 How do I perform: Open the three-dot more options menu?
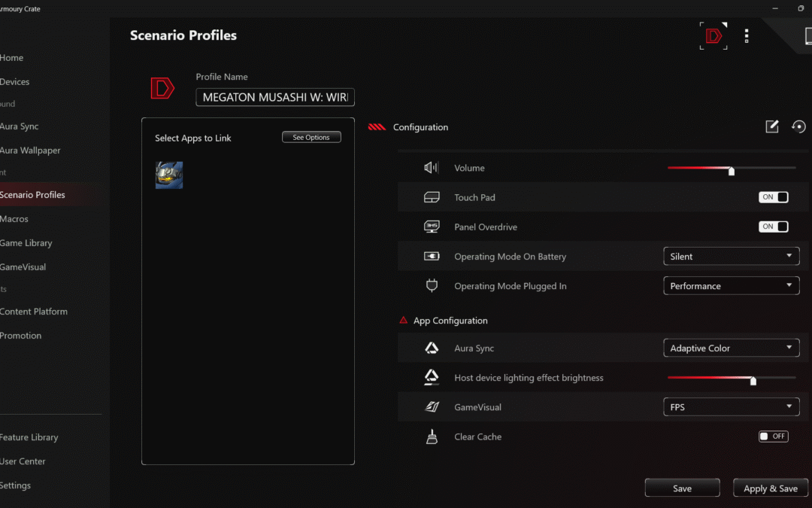(747, 36)
